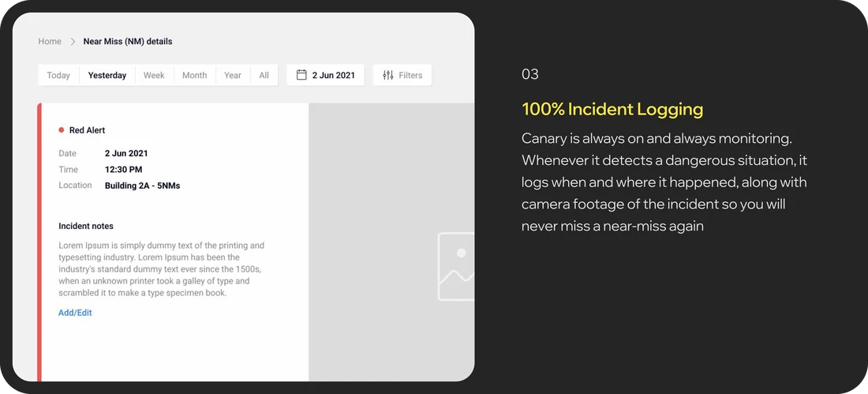Click the Incident notes heading
Screen dimensions: 868x394
(86, 226)
